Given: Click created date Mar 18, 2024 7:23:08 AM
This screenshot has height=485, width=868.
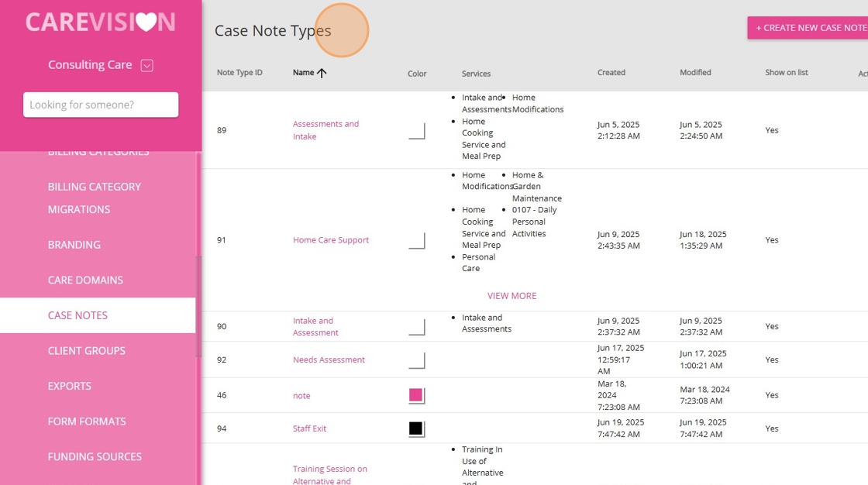Looking at the screenshot, I should (x=618, y=395).
